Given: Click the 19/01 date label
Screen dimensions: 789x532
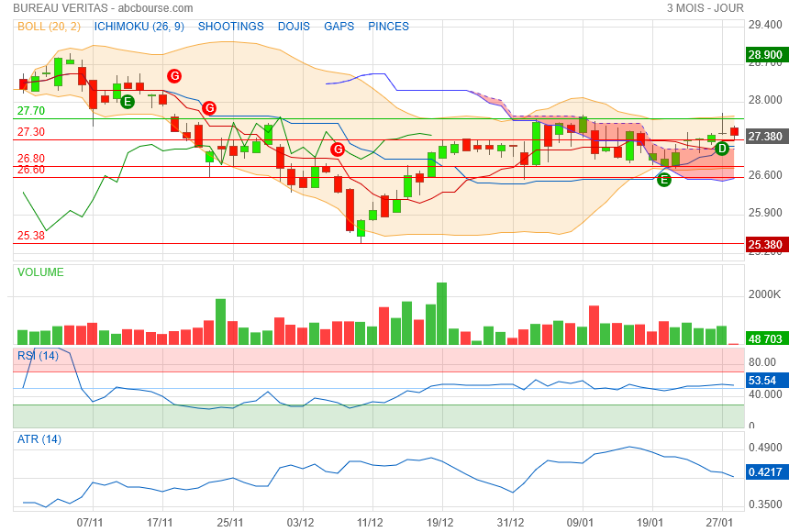Looking at the screenshot, I should 650,523.
